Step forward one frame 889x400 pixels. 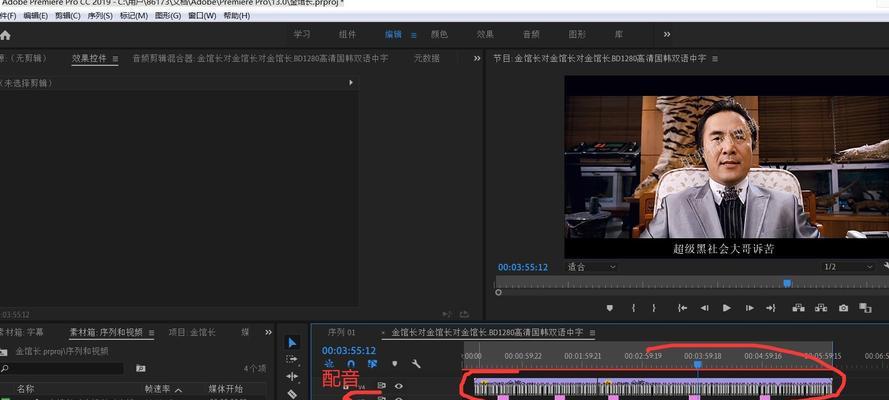[750, 308]
